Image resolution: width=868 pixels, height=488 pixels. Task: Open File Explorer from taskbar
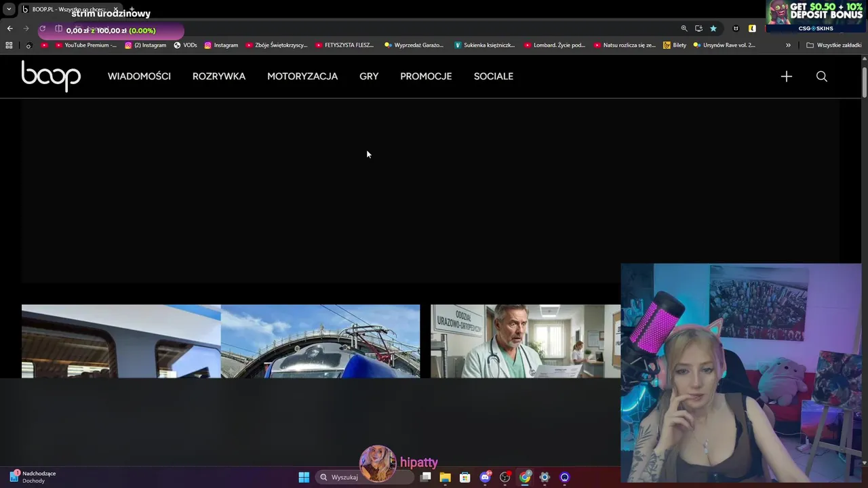click(x=445, y=477)
